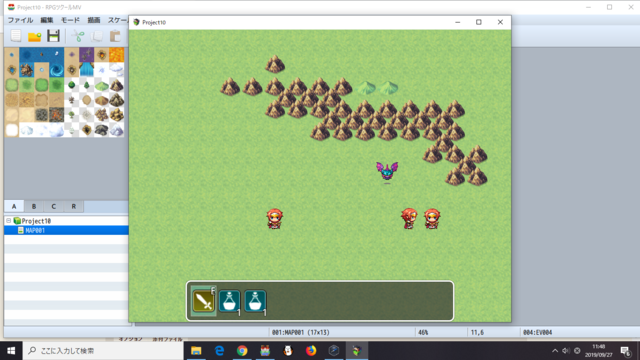Open the 描画 menu
The height and width of the screenshot is (360, 640).
[x=94, y=20]
